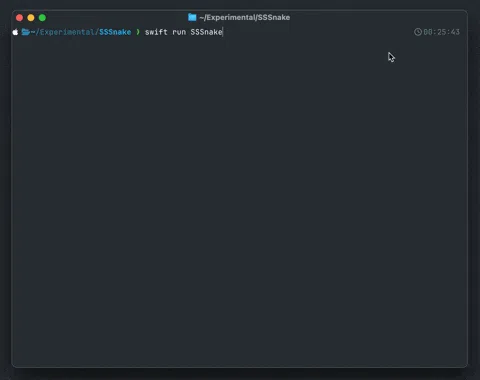Click the timestamp 00:25:43
Screen dimensions: 480x380
tap(441, 32)
